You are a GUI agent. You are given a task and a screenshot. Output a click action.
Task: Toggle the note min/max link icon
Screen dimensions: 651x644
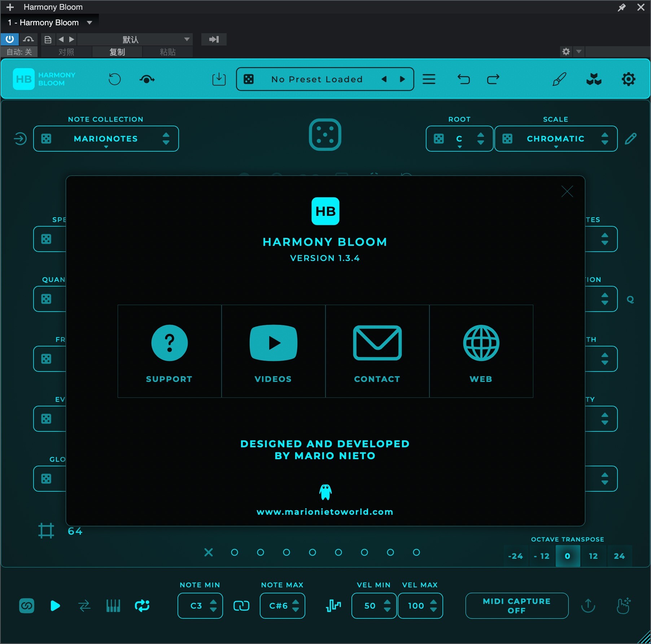pyautogui.click(x=241, y=606)
